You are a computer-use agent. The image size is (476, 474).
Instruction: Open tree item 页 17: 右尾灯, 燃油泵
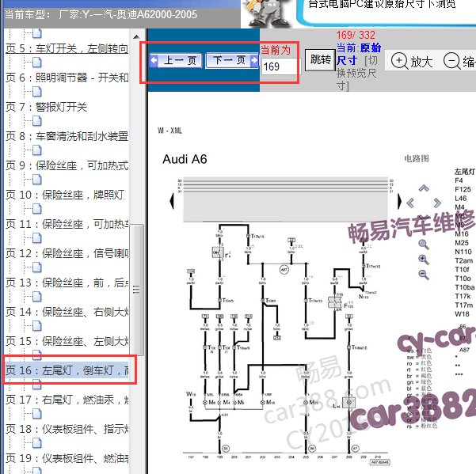(x=67, y=400)
